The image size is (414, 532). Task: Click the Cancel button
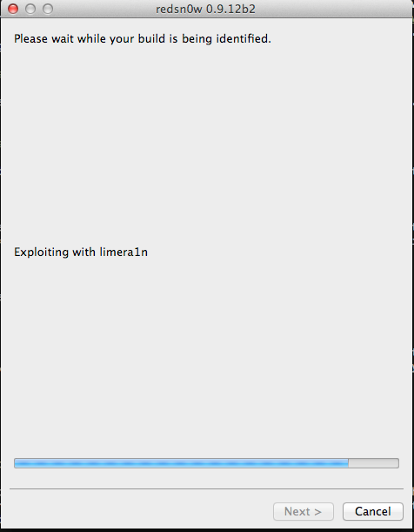372,511
